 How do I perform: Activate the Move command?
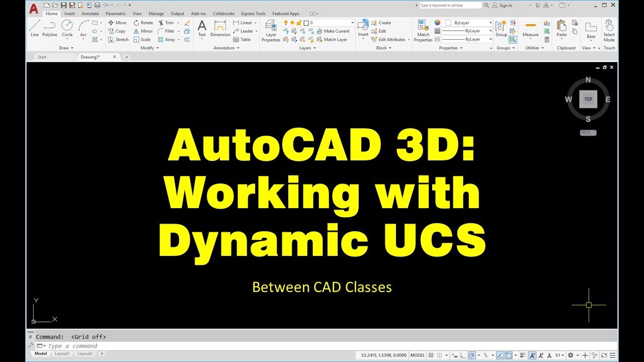tap(117, 23)
